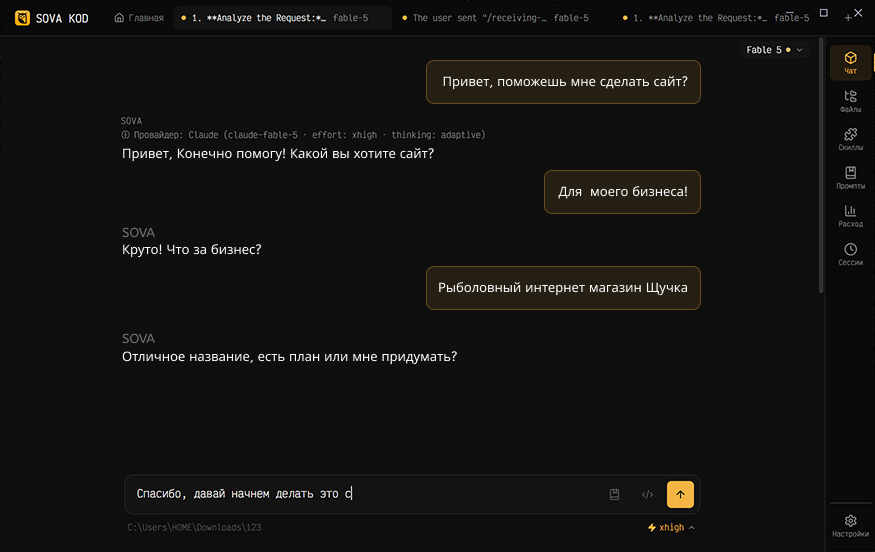875x552 pixels.
Task: Send message with orange arrow button
Action: coord(680,494)
